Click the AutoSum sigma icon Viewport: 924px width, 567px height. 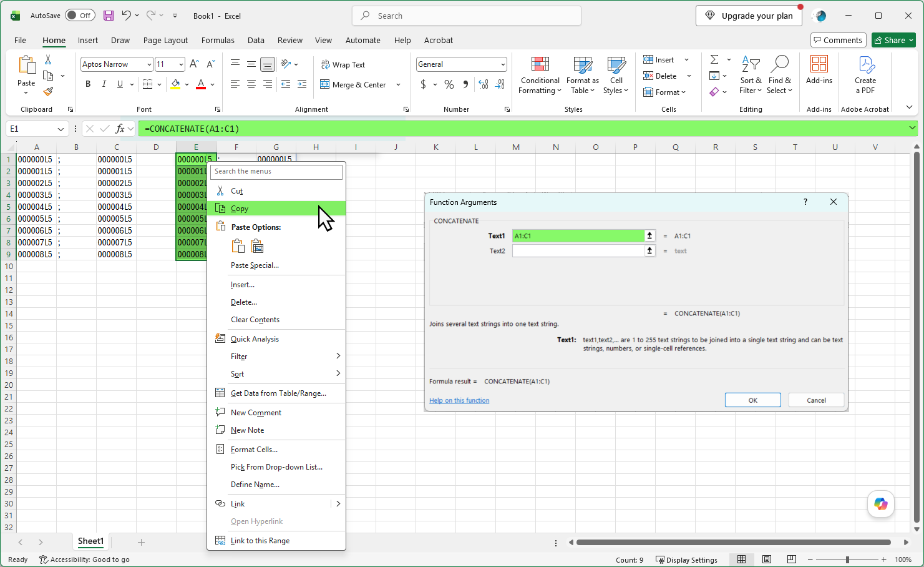[715, 60]
